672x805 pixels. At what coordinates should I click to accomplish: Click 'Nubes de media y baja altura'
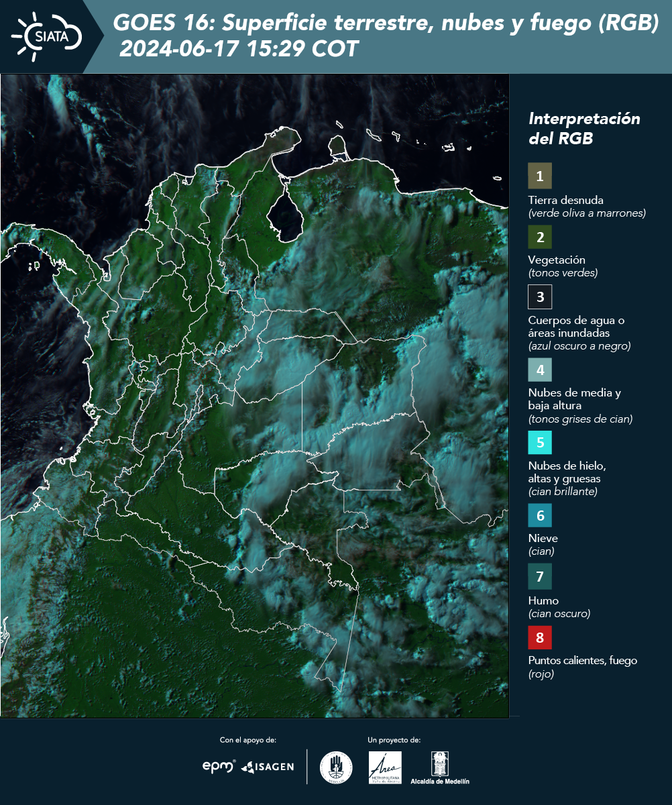tap(575, 399)
